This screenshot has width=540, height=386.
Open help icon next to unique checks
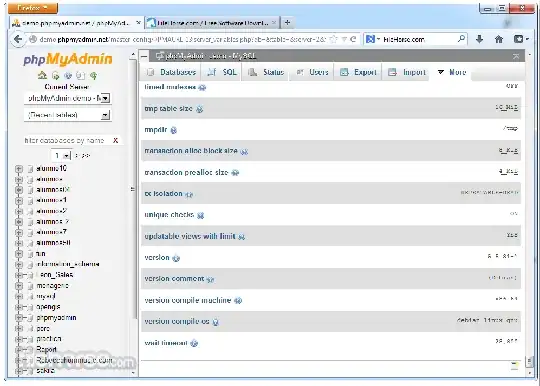pyautogui.click(x=200, y=216)
